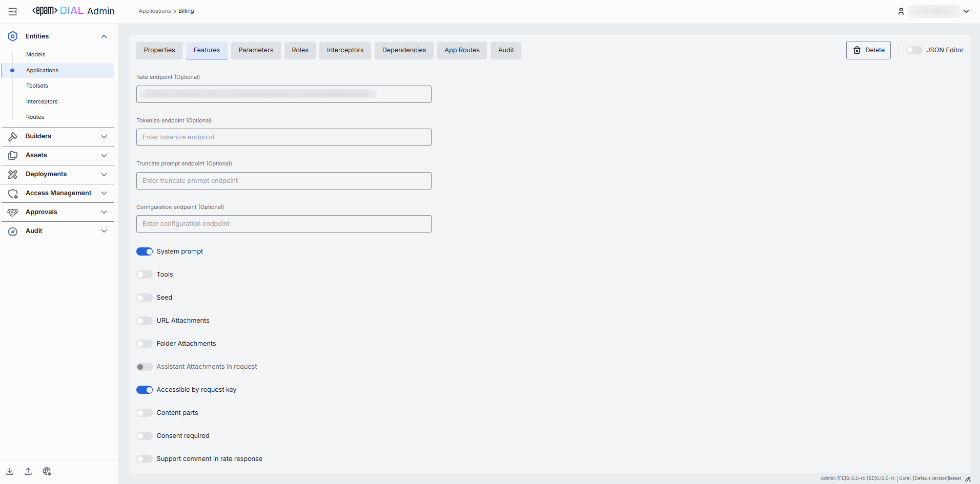
Task: Click the Approvals handshake icon
Action: pyautogui.click(x=13, y=212)
